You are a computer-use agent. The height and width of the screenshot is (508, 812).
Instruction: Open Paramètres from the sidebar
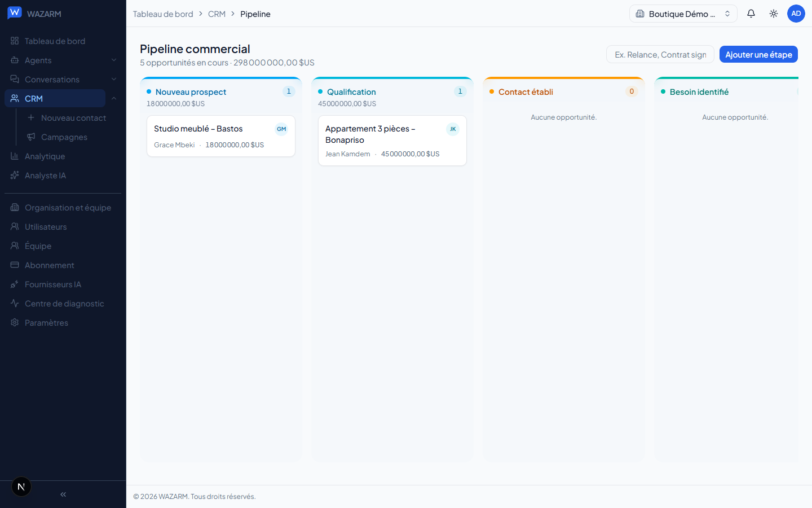(x=63, y=322)
